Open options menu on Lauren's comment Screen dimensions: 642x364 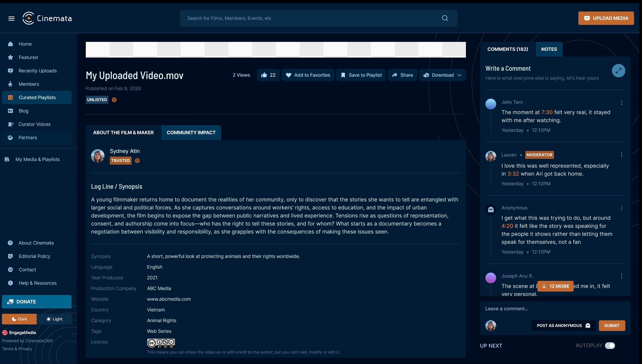click(622, 155)
